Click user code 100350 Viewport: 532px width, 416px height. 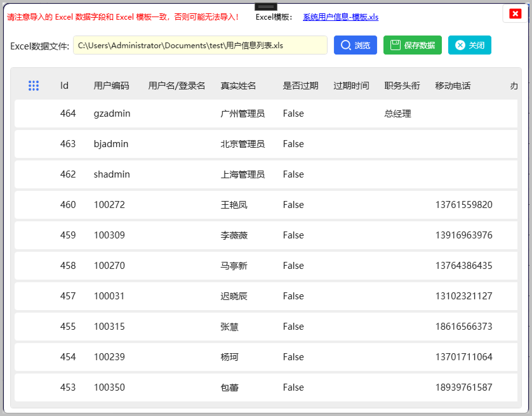[x=109, y=387]
